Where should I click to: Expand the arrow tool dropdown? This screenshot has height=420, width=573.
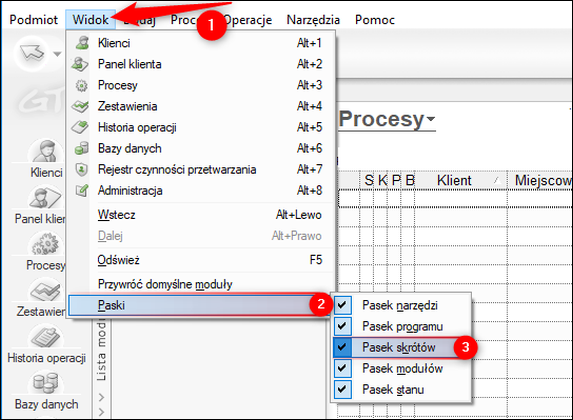tap(57, 54)
